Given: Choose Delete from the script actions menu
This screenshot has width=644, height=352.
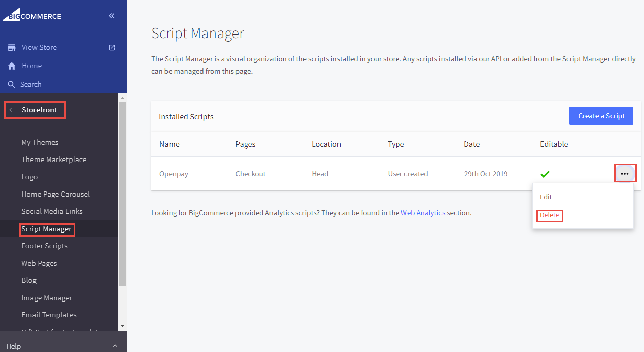Looking at the screenshot, I should (x=550, y=215).
